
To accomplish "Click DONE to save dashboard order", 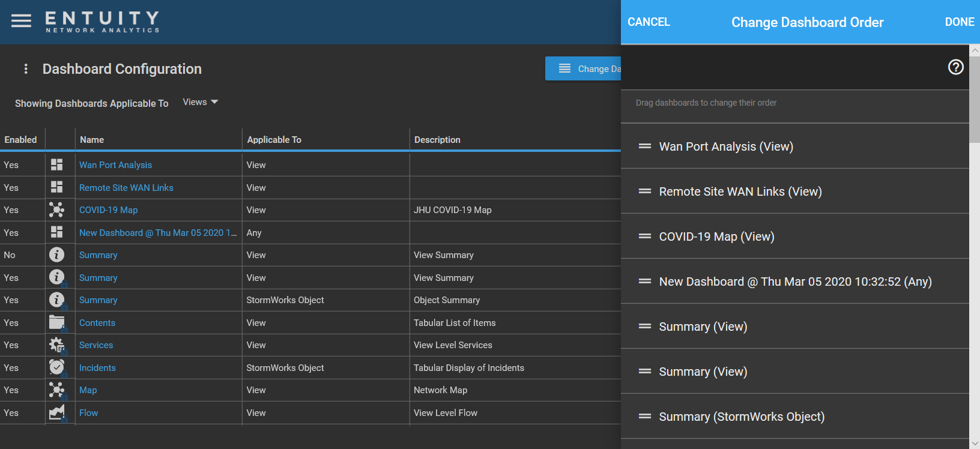I will pyautogui.click(x=960, y=22).
